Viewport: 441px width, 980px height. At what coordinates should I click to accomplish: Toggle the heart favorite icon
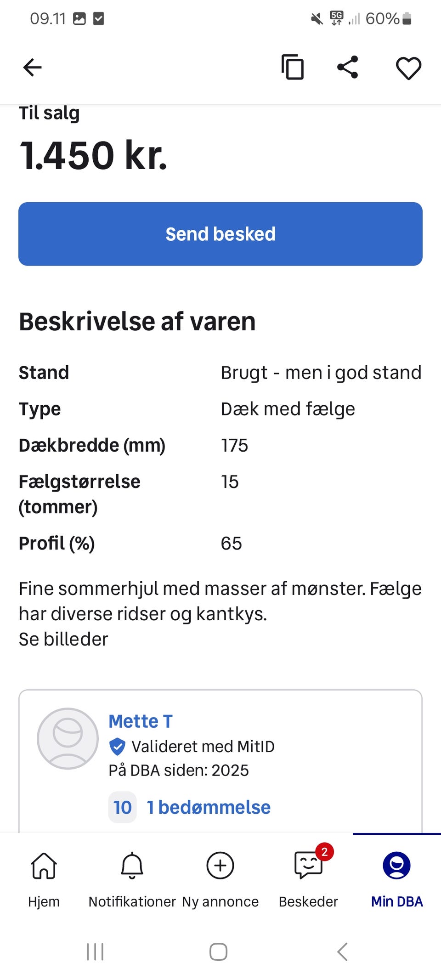pos(408,68)
